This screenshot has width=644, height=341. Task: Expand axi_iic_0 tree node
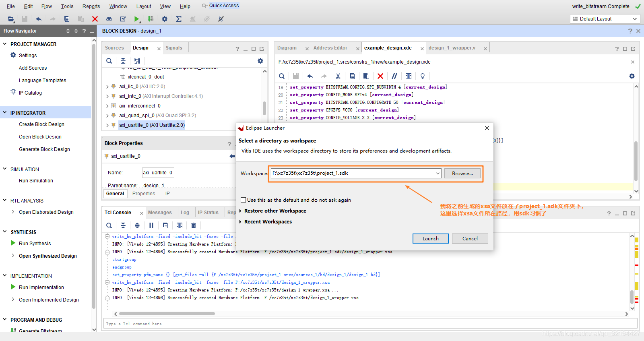point(107,87)
